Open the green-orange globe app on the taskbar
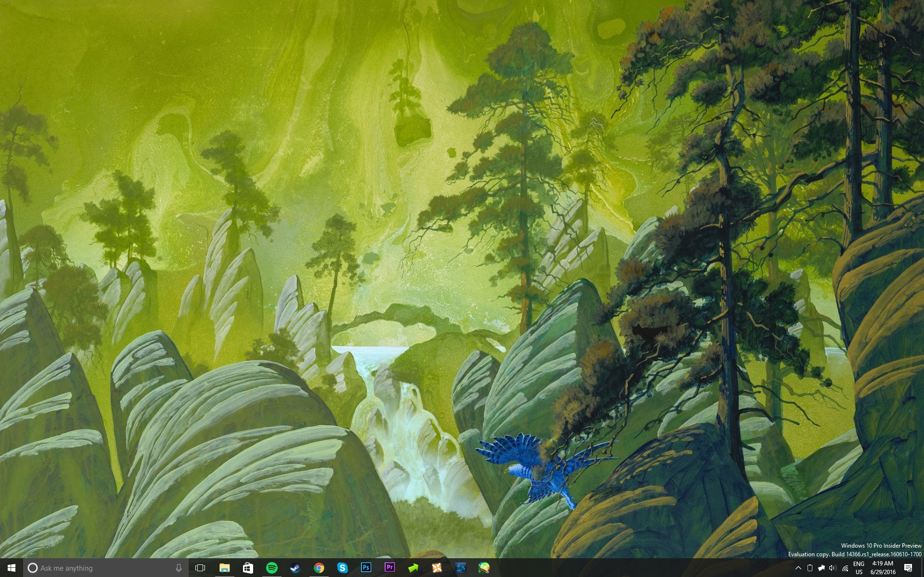The height and width of the screenshot is (577, 924). [484, 568]
